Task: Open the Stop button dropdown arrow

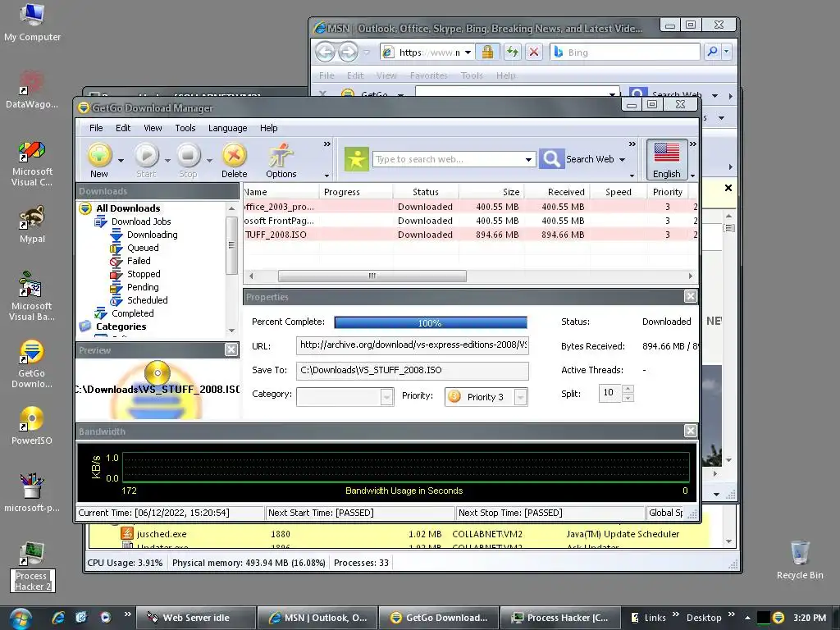Action: pyautogui.click(x=209, y=160)
